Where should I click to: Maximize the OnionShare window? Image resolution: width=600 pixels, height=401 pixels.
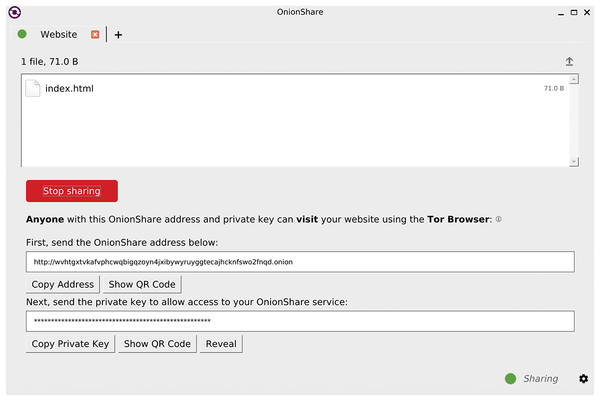coord(574,13)
